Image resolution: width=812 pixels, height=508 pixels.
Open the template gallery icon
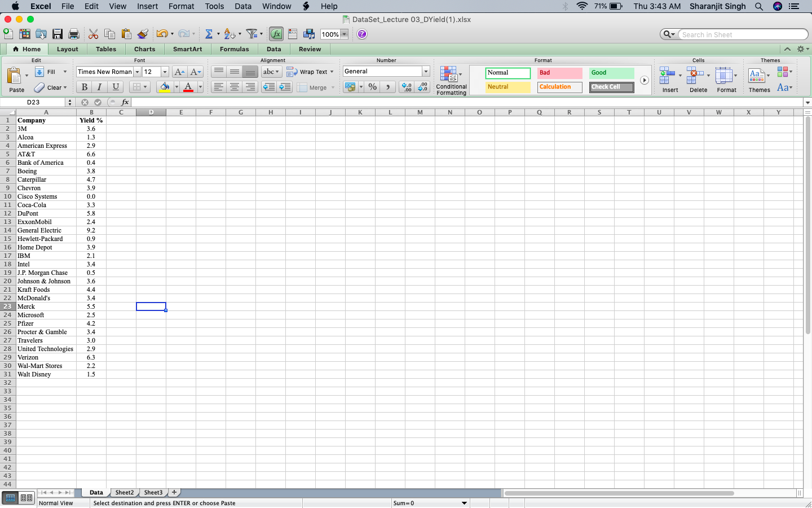coord(25,34)
